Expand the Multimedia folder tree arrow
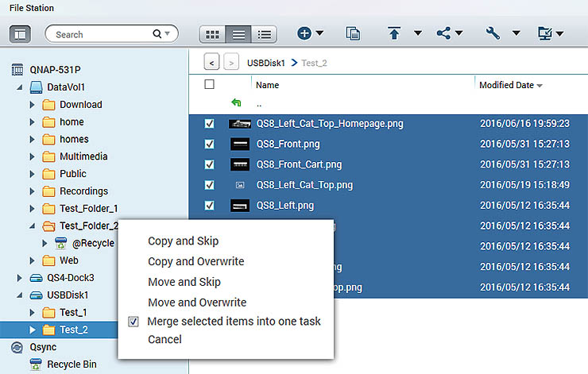This screenshot has height=374, width=588. click(x=33, y=156)
